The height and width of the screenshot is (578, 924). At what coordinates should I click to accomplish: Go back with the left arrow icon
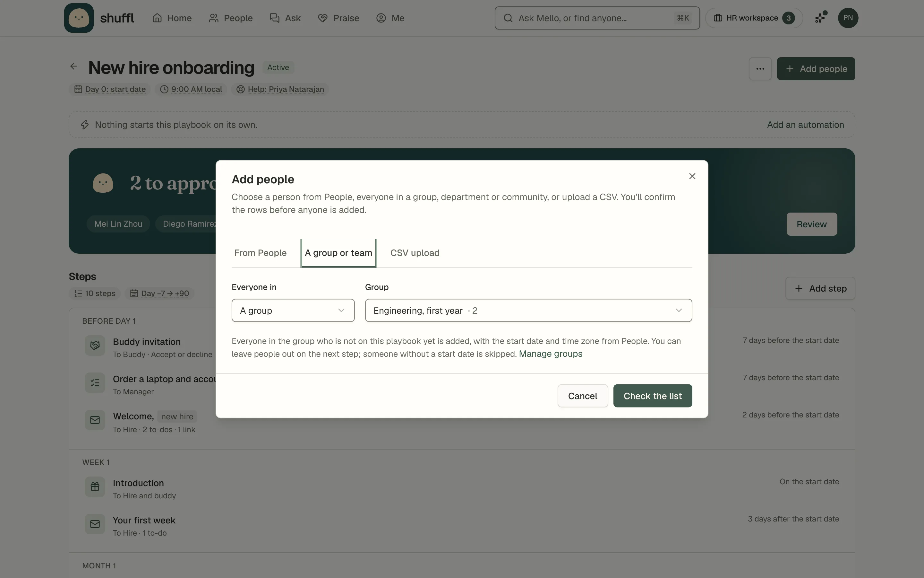pyautogui.click(x=74, y=66)
